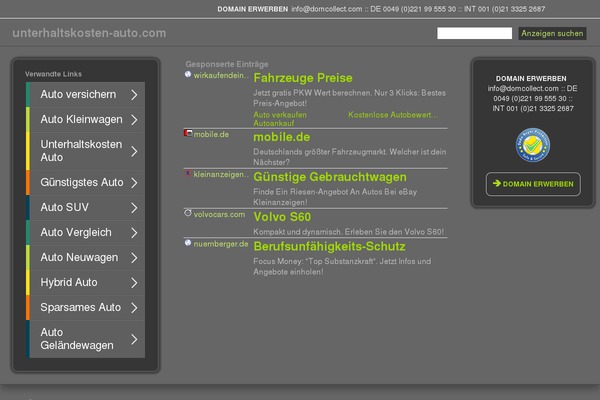Screen dimensions: 600x400
Task: Open the Auto Geländewagen arrow chevron
Action: pyautogui.click(x=134, y=339)
